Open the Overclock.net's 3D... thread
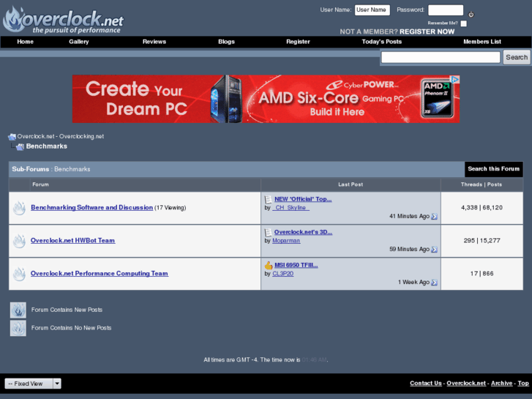 coord(303,232)
